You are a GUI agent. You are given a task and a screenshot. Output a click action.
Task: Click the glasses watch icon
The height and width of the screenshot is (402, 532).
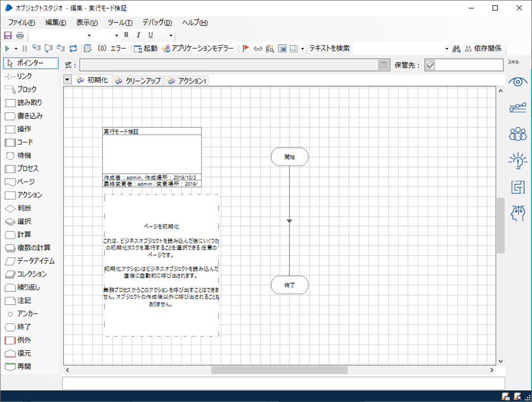[258, 49]
